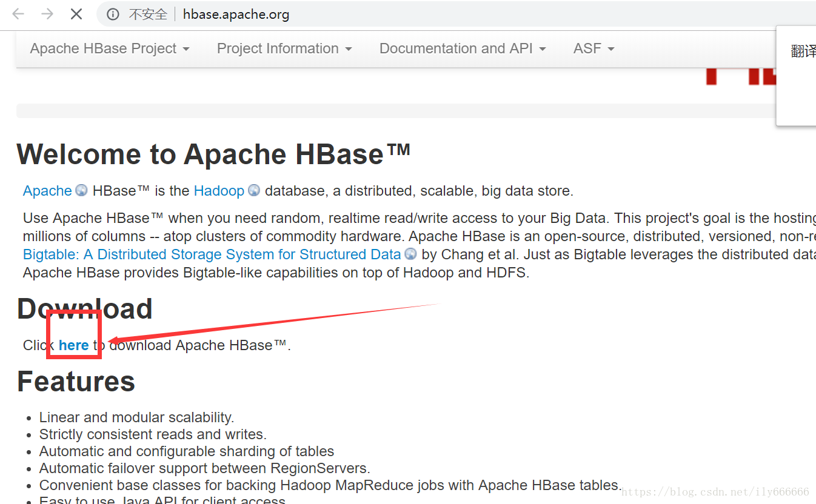The image size is (816, 504).
Task: Click 'Linear and modular scalability.' list item
Action: coord(137,417)
